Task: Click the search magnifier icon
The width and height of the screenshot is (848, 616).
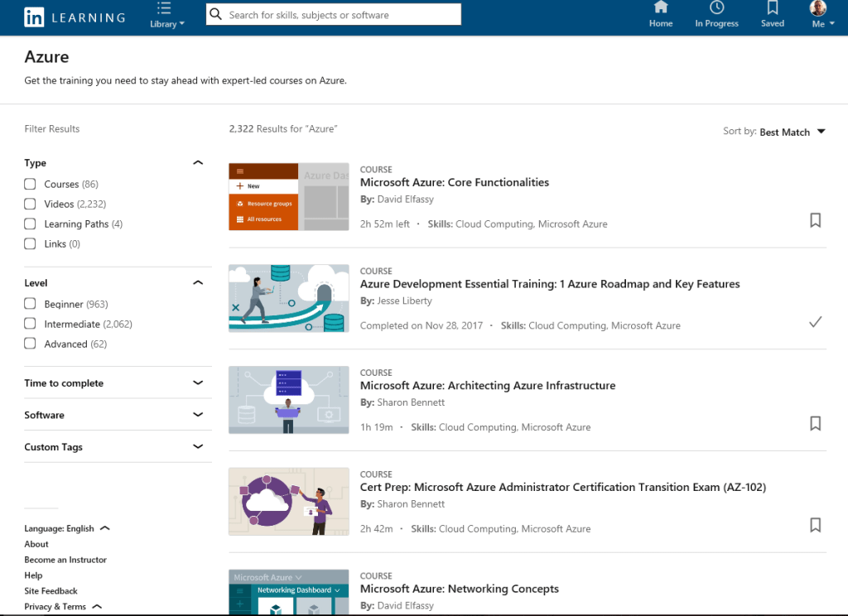Action: pyautogui.click(x=216, y=14)
